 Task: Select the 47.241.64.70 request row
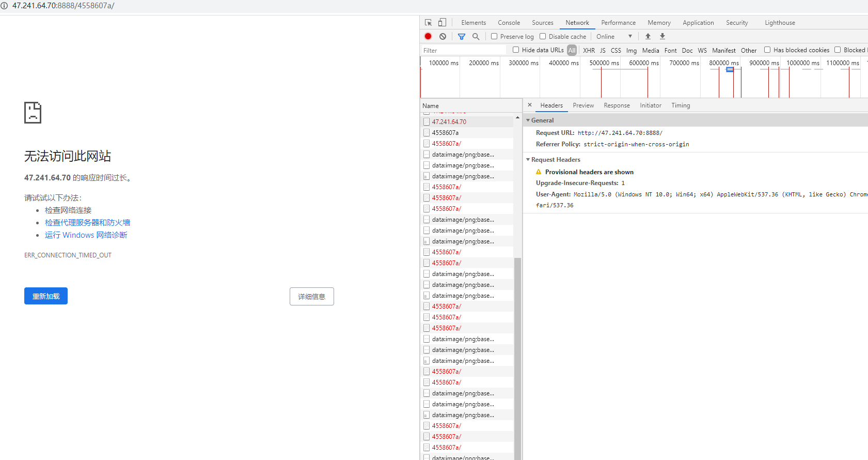click(x=467, y=122)
